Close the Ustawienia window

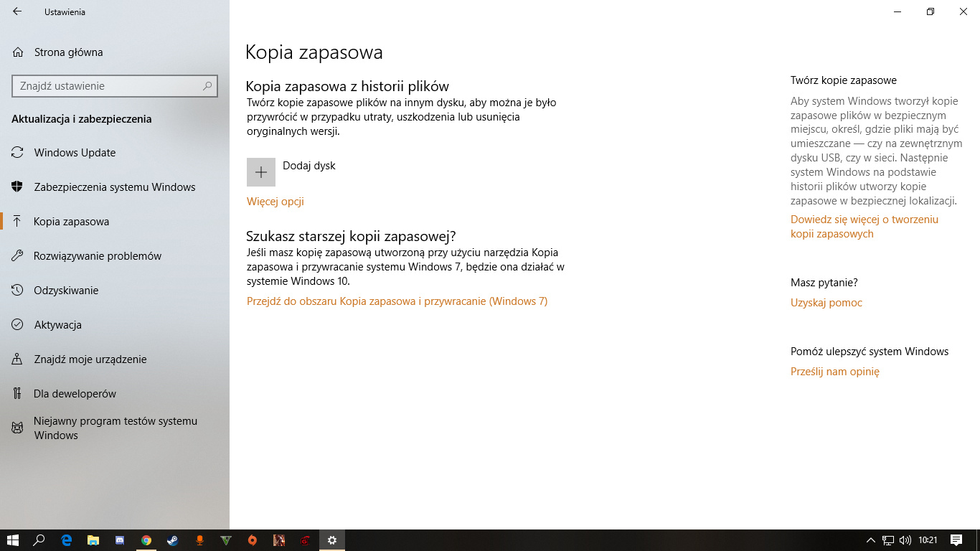[x=963, y=11]
